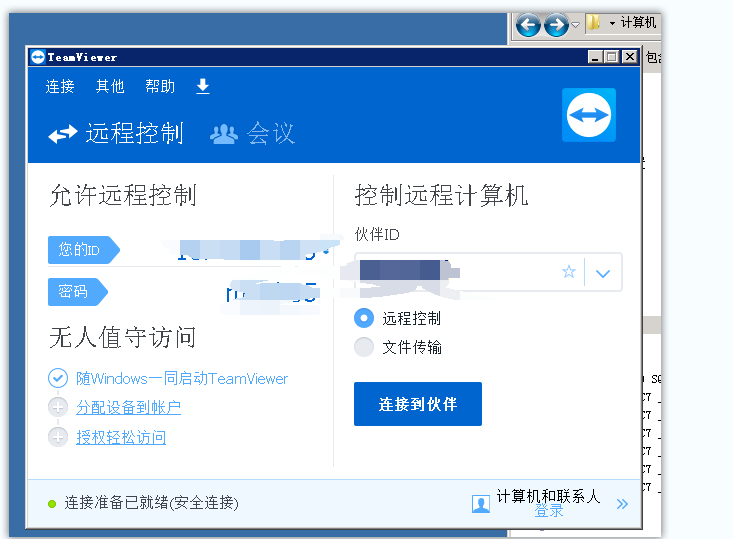Open the 其他 menu
733x539 pixels.
pyautogui.click(x=110, y=86)
